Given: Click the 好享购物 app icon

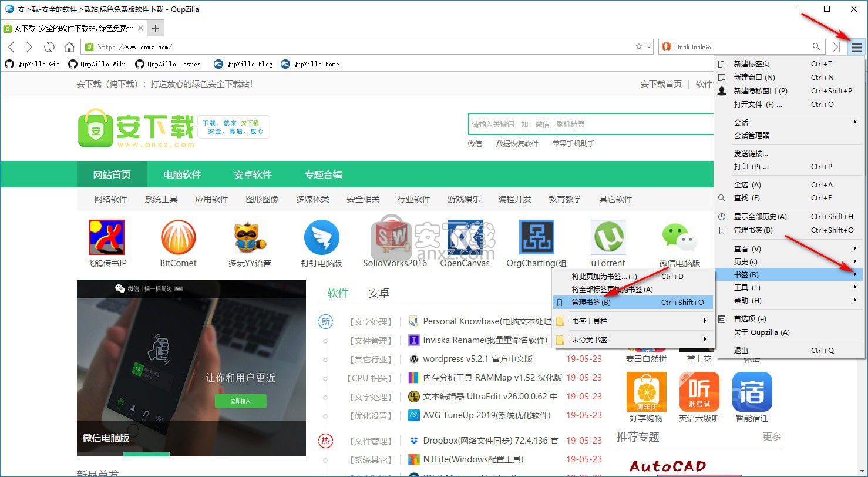Looking at the screenshot, I should pos(646,392).
